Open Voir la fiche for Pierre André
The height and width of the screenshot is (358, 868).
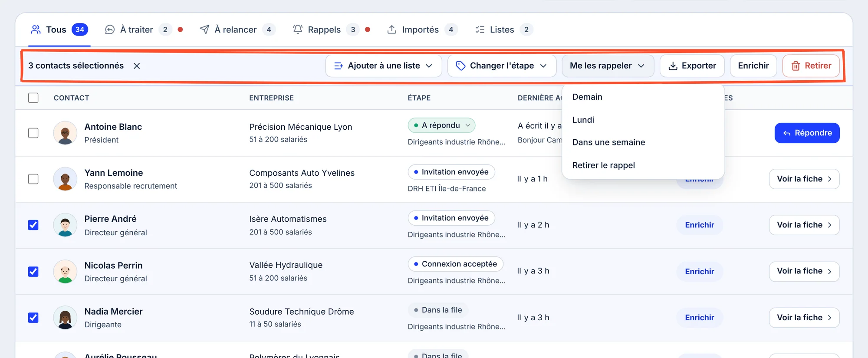pyautogui.click(x=804, y=225)
